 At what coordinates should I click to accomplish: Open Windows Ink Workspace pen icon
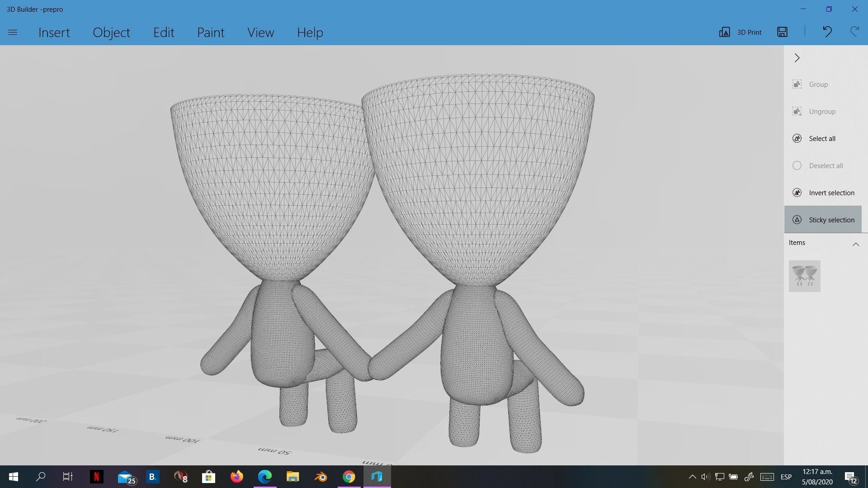[749, 477]
